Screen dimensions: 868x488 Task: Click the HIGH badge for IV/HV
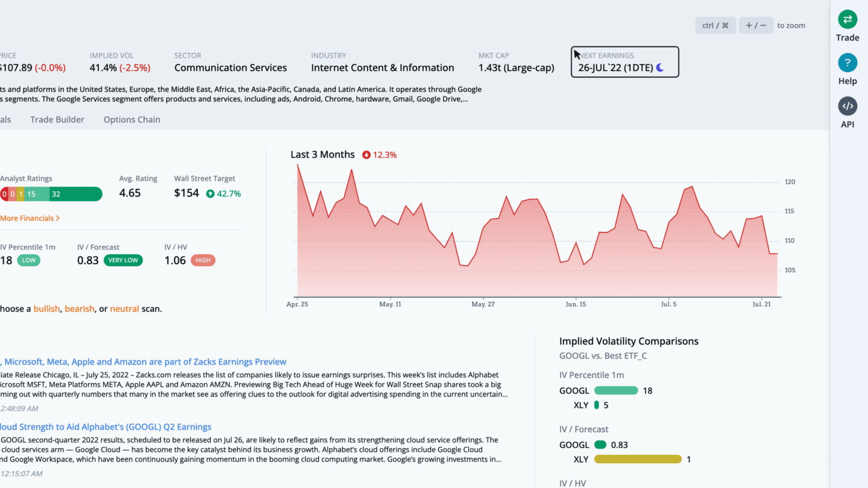(x=203, y=260)
